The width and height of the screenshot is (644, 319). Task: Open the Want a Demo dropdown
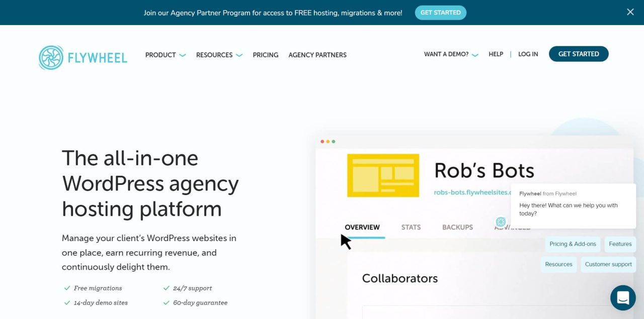pyautogui.click(x=451, y=54)
